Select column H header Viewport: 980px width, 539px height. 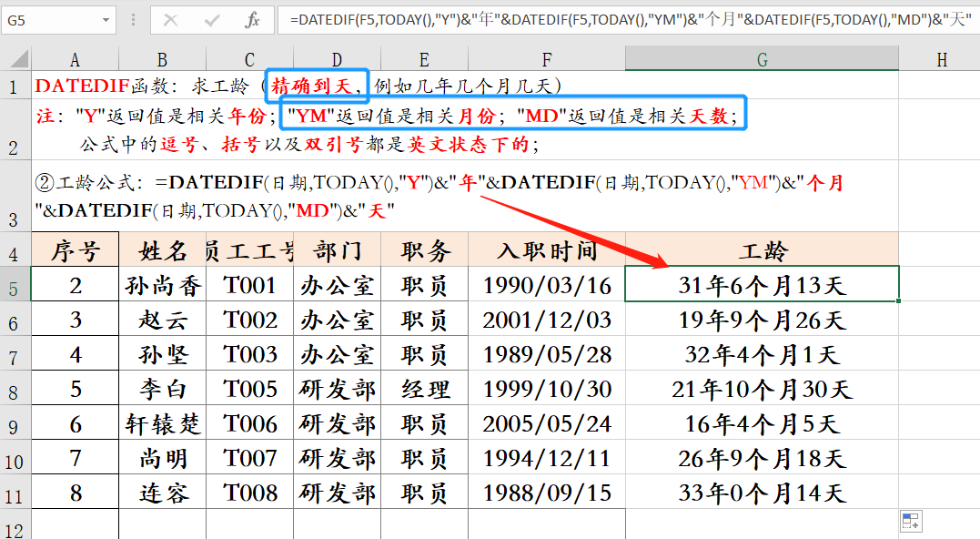[941, 59]
